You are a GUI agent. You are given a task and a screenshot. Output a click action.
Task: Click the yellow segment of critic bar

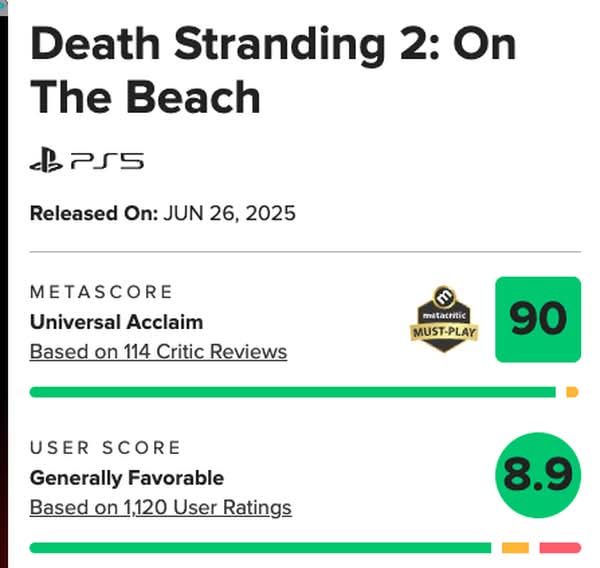tap(572, 392)
